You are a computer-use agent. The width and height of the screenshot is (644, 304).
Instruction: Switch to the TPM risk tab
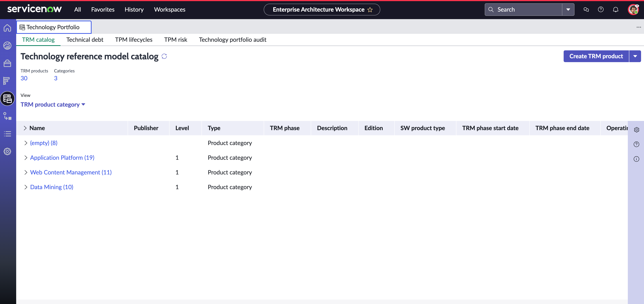(175, 40)
